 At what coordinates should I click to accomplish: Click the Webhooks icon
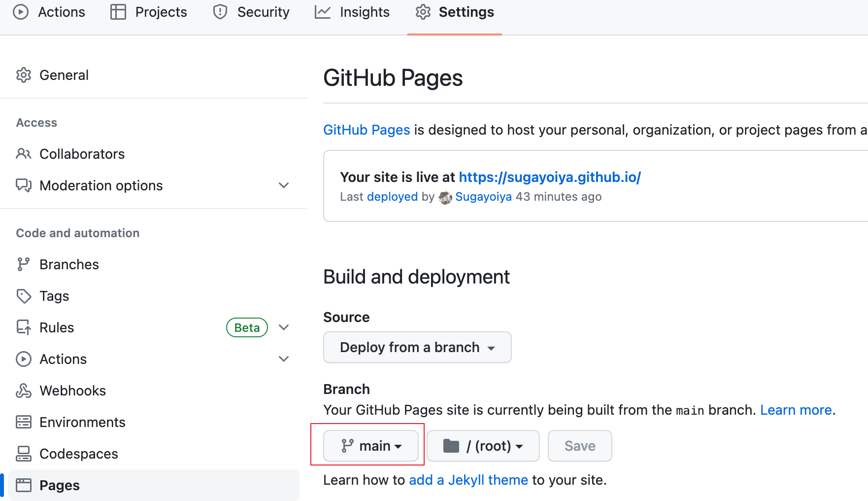point(24,391)
